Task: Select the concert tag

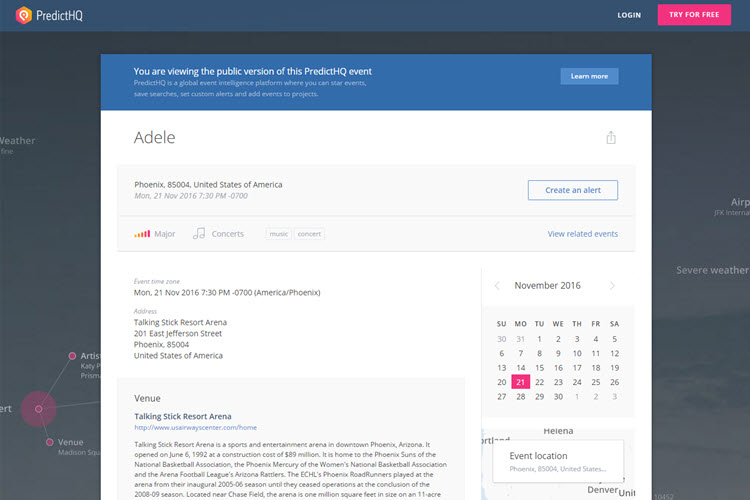Action: [309, 234]
